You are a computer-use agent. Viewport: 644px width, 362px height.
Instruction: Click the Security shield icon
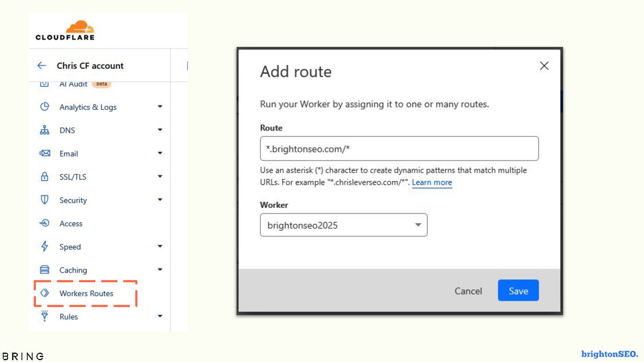(44, 200)
